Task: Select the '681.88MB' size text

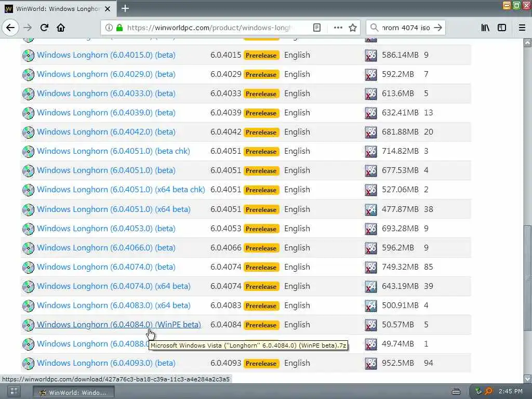Action: 400,132
